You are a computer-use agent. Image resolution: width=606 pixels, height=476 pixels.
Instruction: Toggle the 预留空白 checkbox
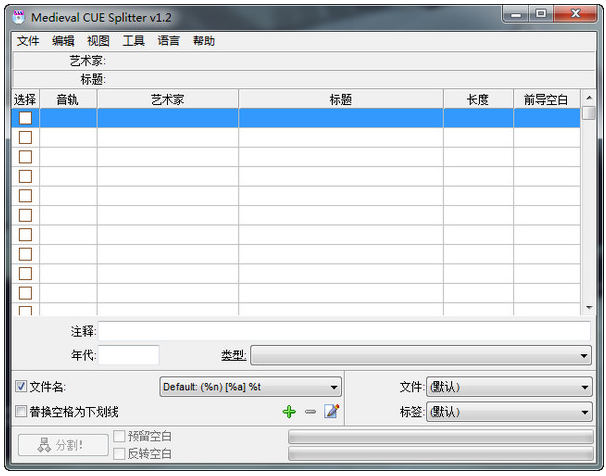tap(119, 436)
